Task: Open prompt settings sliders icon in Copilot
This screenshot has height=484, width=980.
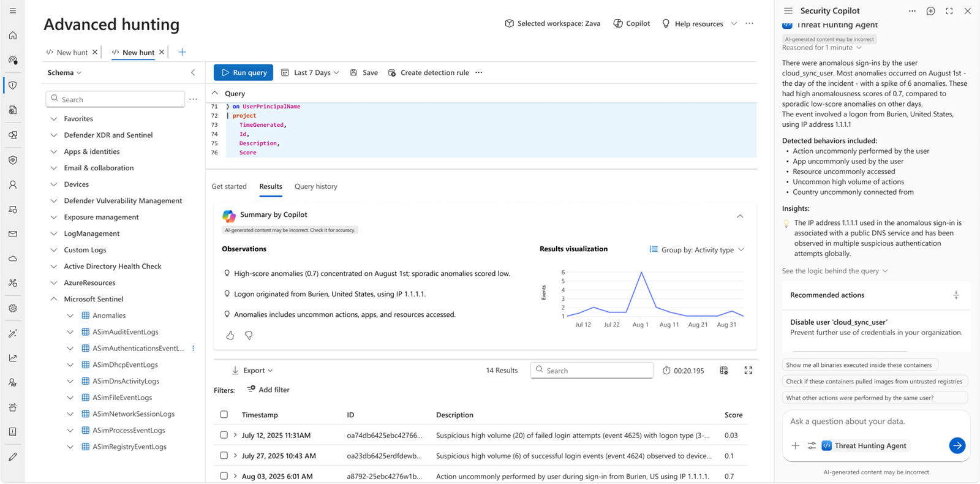Action: pos(812,445)
